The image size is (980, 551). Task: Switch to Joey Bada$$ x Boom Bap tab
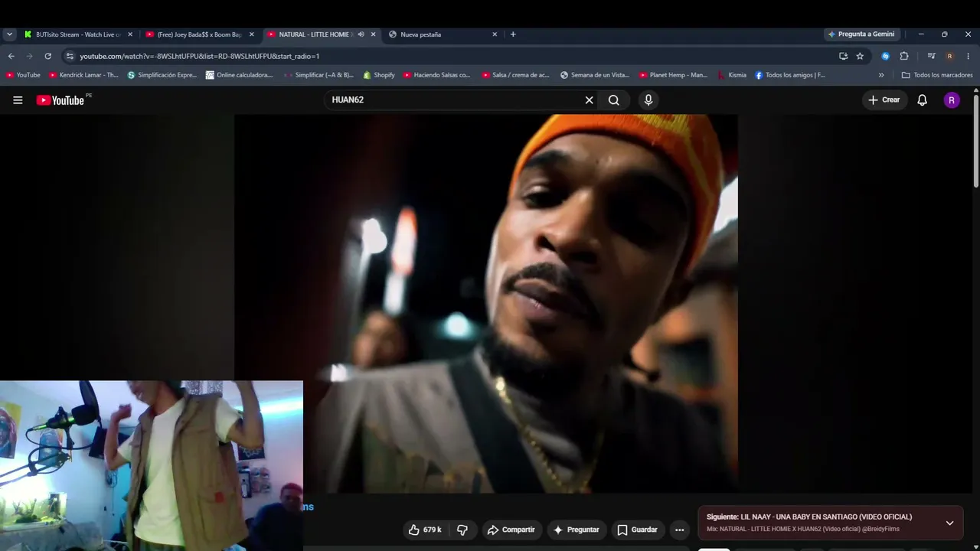[x=199, y=34]
